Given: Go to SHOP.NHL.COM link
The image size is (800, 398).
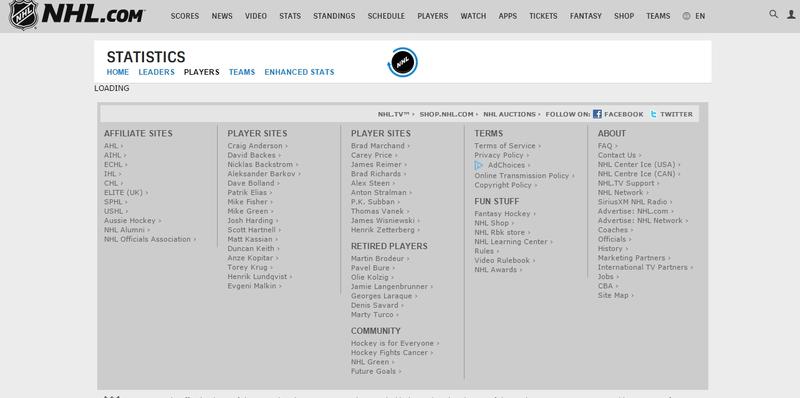Looking at the screenshot, I should 446,114.
